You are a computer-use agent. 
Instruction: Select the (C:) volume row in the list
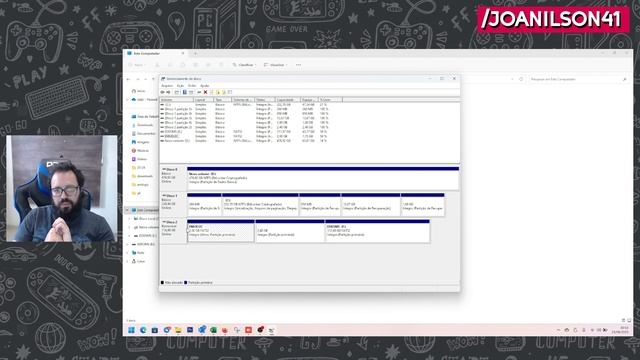tap(251, 105)
